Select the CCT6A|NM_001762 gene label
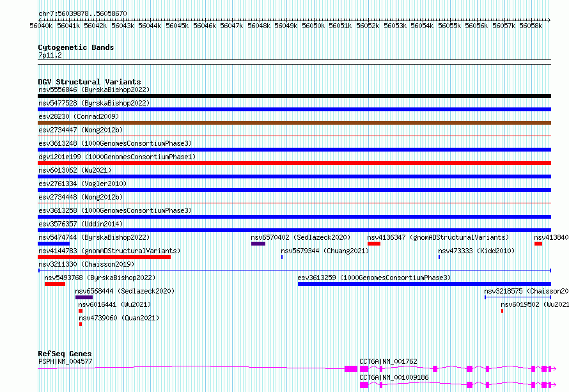Screen dimensions: 569x392 [x=388, y=361]
